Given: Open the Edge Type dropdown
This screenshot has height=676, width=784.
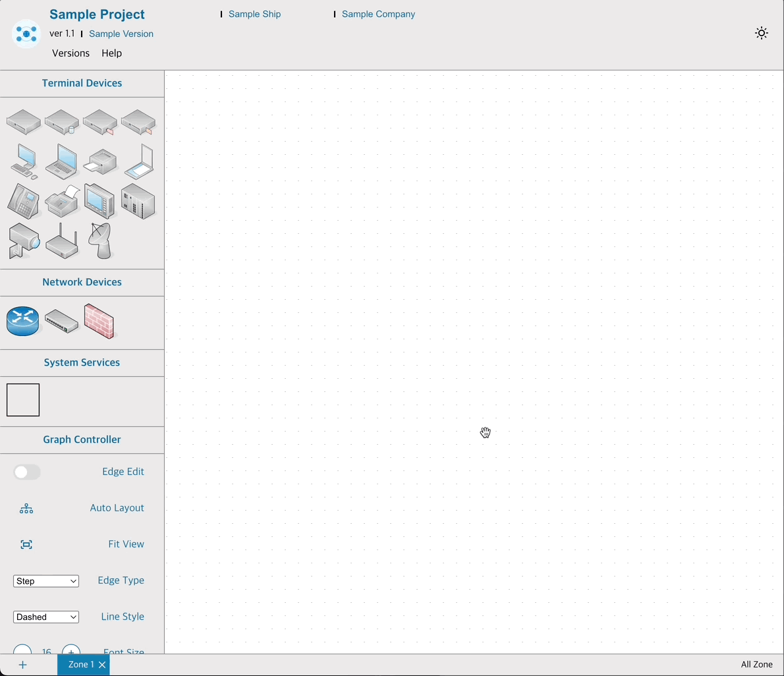Looking at the screenshot, I should 46,581.
